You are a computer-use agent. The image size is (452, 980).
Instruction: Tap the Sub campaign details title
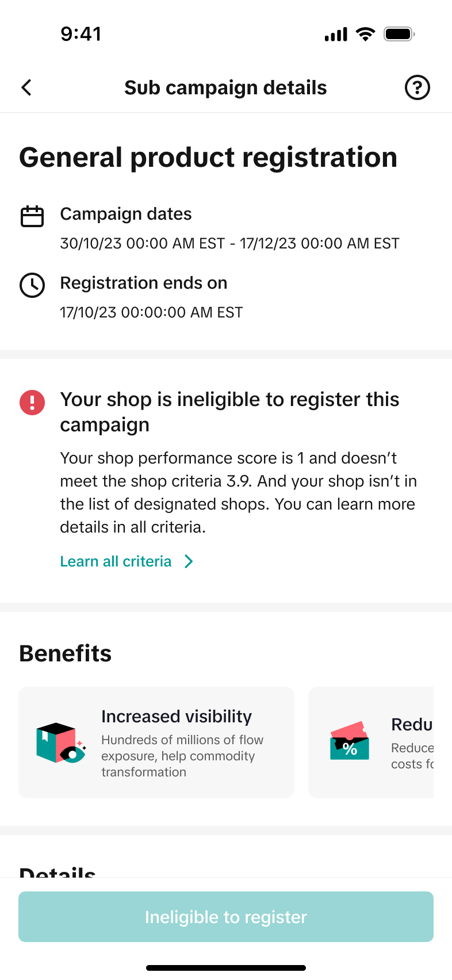click(225, 87)
